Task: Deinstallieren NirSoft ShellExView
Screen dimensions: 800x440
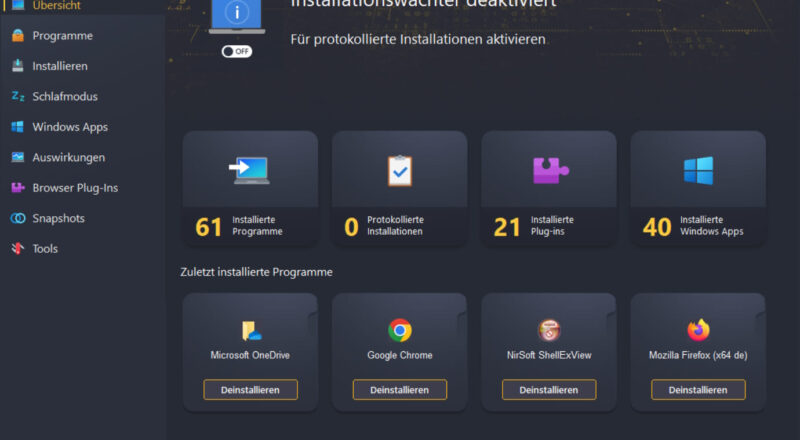Action: point(549,389)
